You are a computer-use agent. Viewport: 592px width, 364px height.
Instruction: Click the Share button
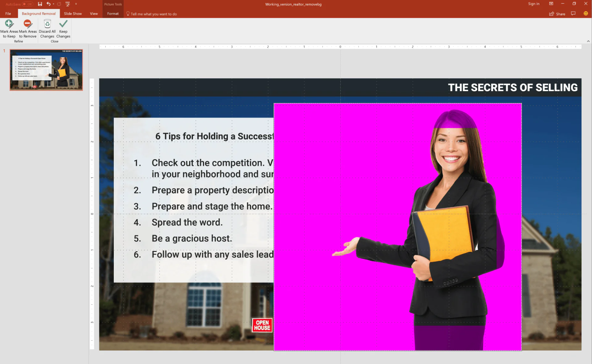click(x=557, y=14)
